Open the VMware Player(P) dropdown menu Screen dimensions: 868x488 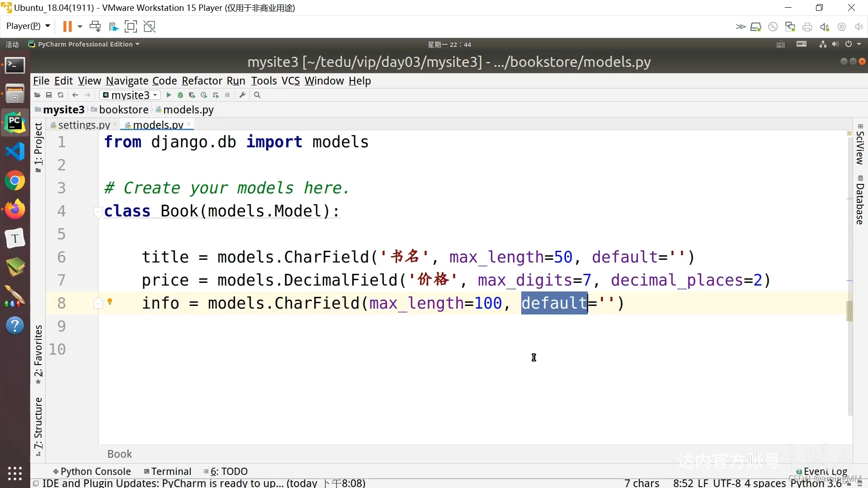point(28,26)
